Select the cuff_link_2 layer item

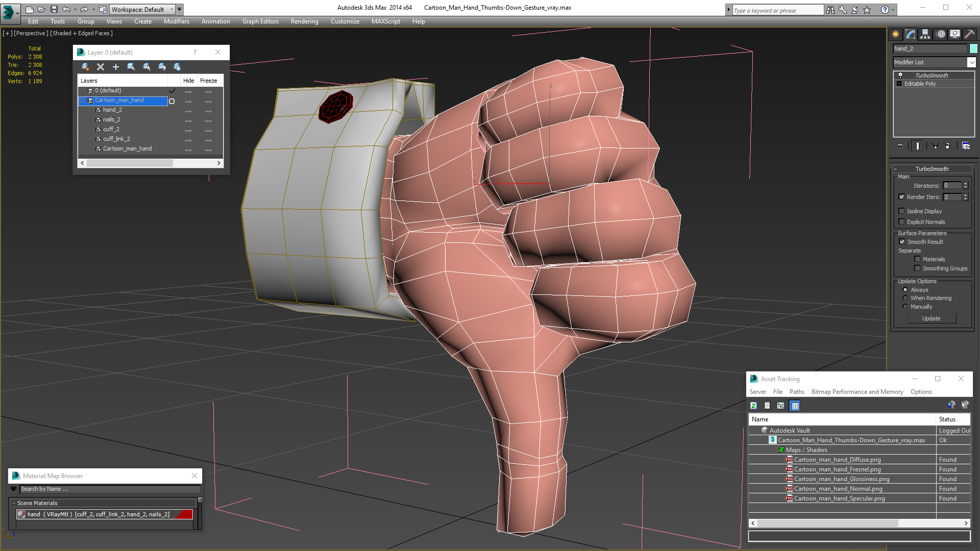pyautogui.click(x=116, y=139)
